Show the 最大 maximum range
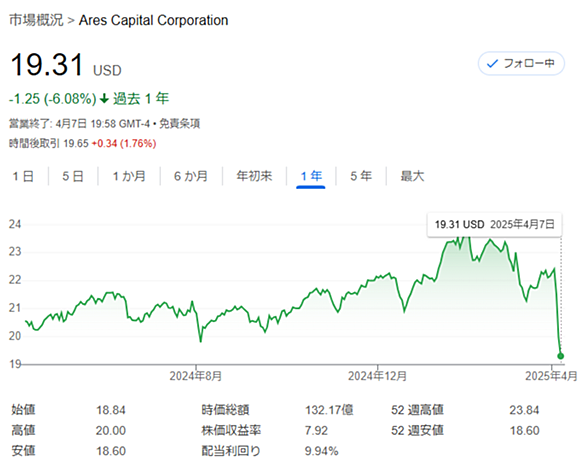This screenshot has width=586, height=464. [x=412, y=176]
